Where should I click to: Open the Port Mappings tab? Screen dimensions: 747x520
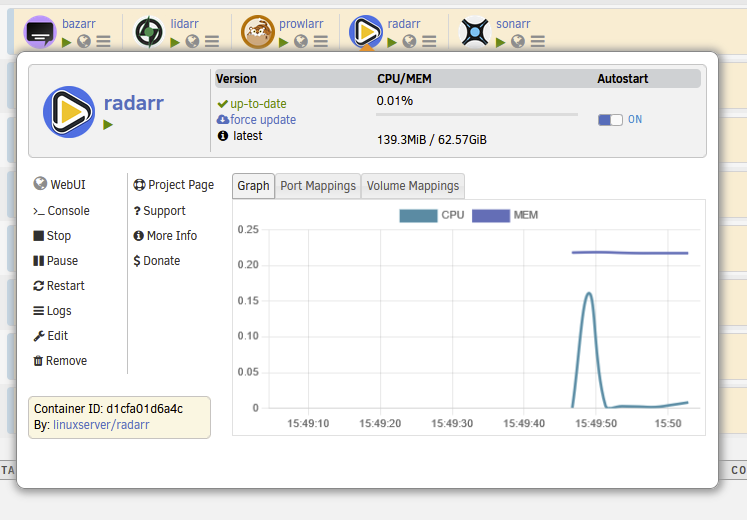click(318, 186)
